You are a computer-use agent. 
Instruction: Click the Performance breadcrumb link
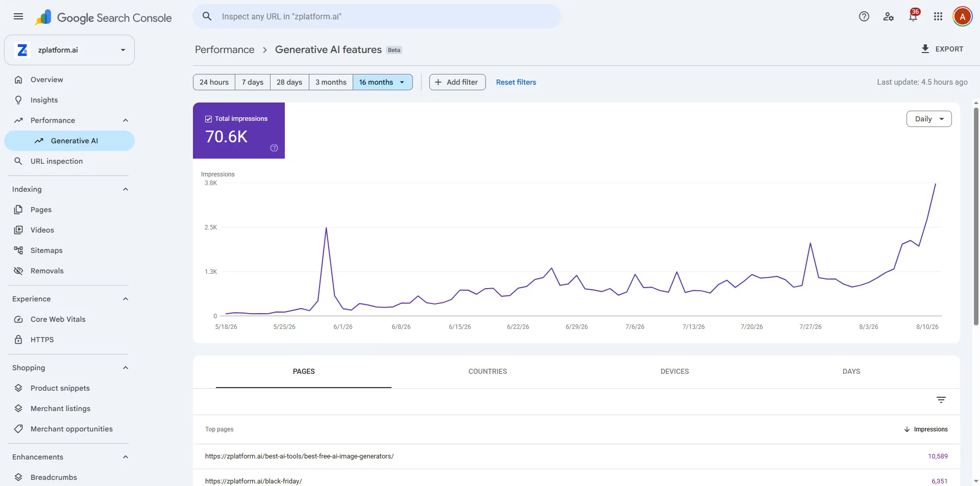coord(225,49)
